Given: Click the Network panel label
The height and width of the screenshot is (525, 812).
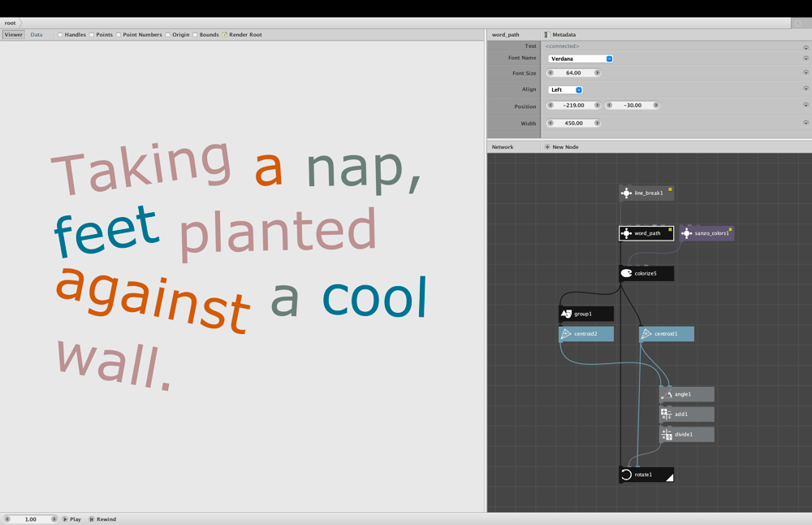Looking at the screenshot, I should [503, 147].
